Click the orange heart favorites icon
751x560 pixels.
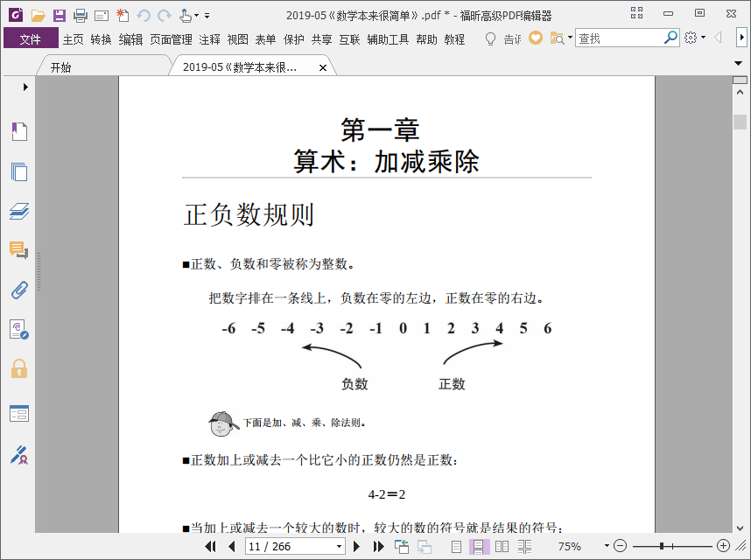[536, 38]
